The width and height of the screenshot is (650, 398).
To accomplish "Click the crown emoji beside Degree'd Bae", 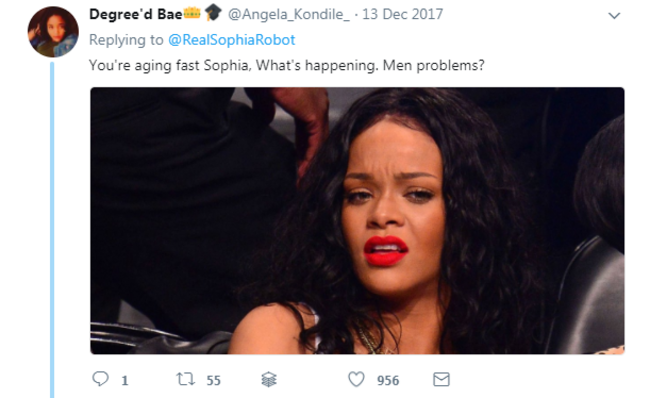I will (x=192, y=14).
